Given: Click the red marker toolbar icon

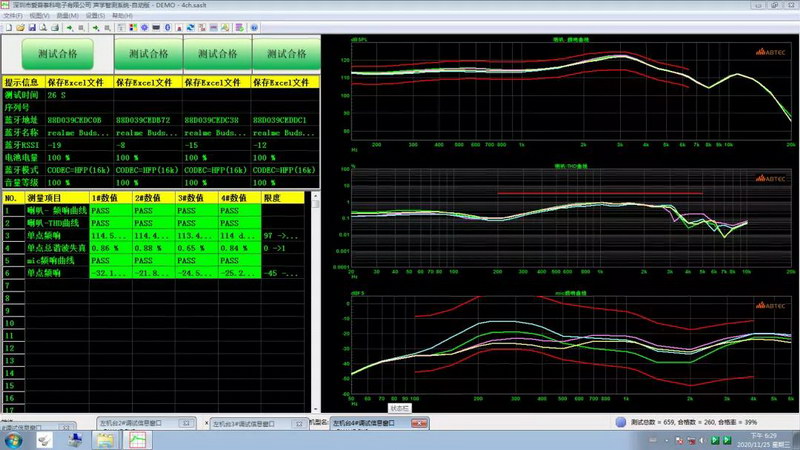Looking at the screenshot, I should point(179,28).
